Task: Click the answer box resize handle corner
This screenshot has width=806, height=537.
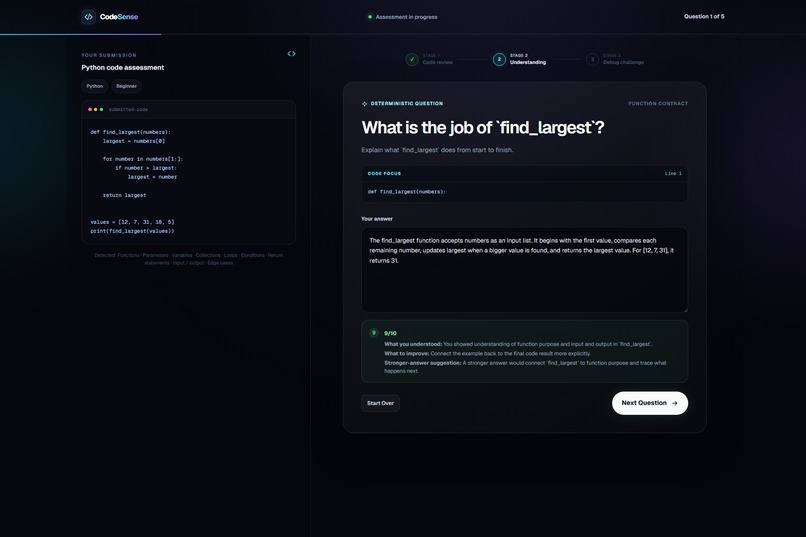Action: click(685, 309)
